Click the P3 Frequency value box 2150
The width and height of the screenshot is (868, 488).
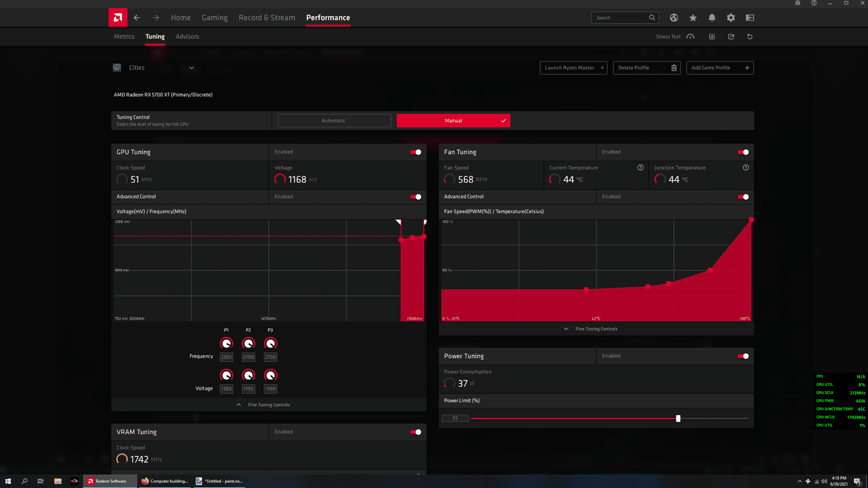[x=270, y=357]
